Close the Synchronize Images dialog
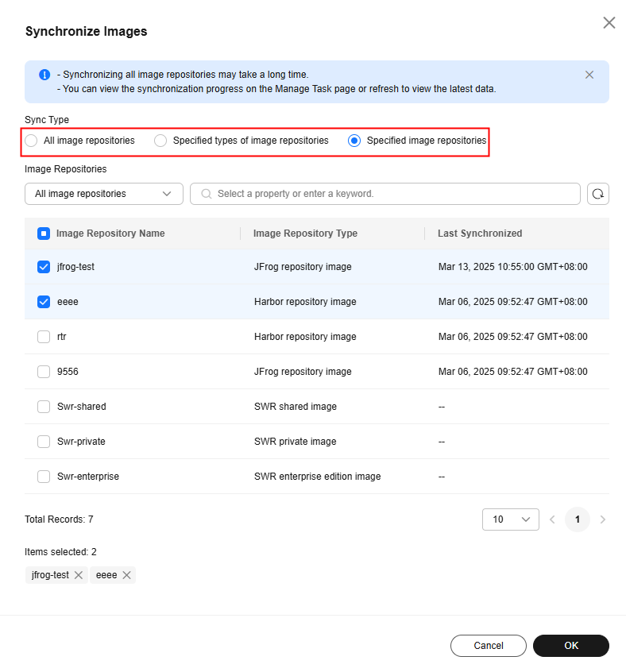Viewport: 626px width, 672px height. (609, 23)
